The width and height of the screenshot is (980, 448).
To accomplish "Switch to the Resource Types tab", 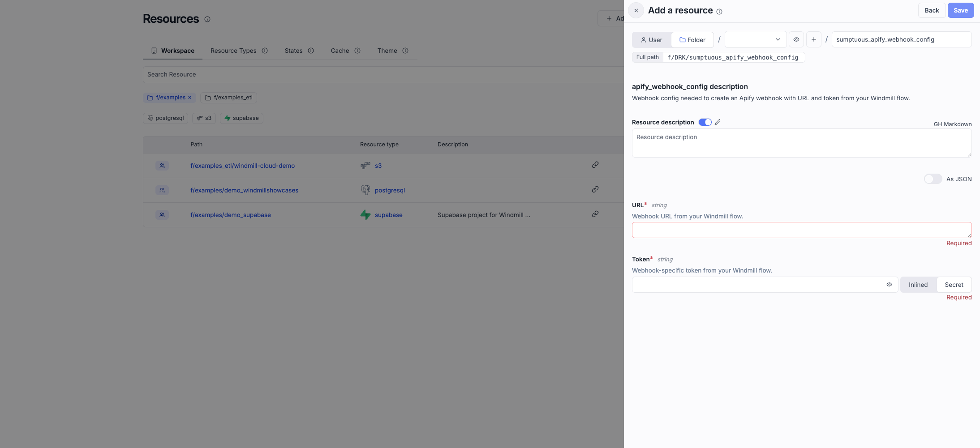I will point(233,51).
